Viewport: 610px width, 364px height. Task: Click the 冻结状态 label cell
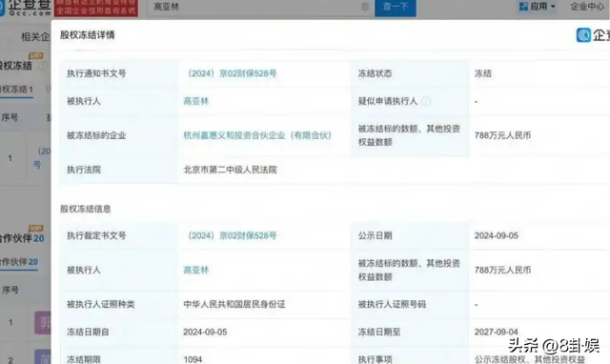[410, 73]
